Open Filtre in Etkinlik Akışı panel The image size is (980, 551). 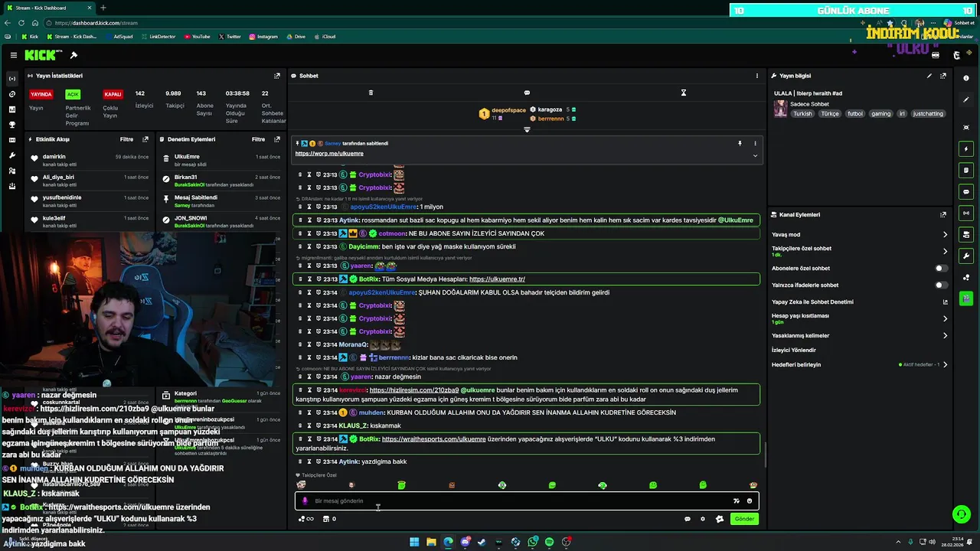click(x=126, y=139)
